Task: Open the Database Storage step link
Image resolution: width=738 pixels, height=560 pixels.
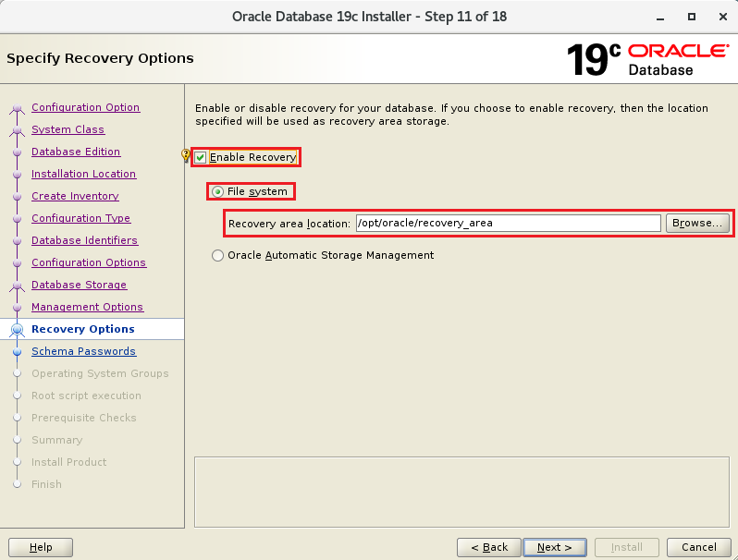Action: coord(80,285)
